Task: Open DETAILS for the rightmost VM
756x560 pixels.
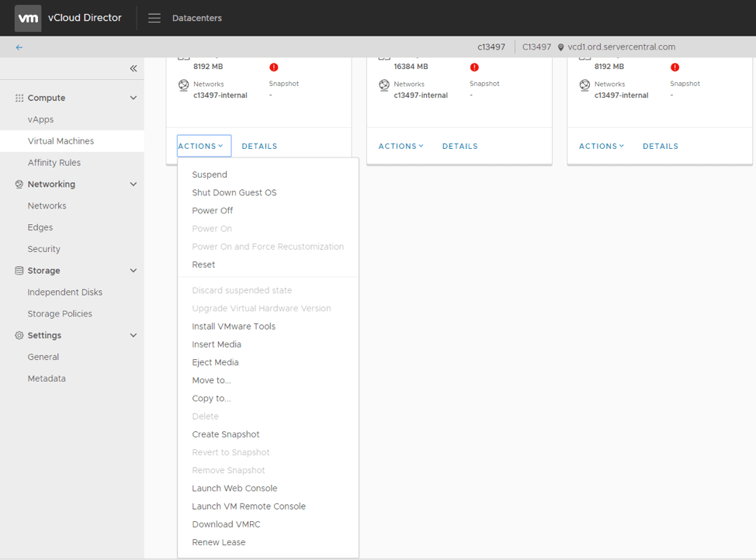Action: point(660,146)
